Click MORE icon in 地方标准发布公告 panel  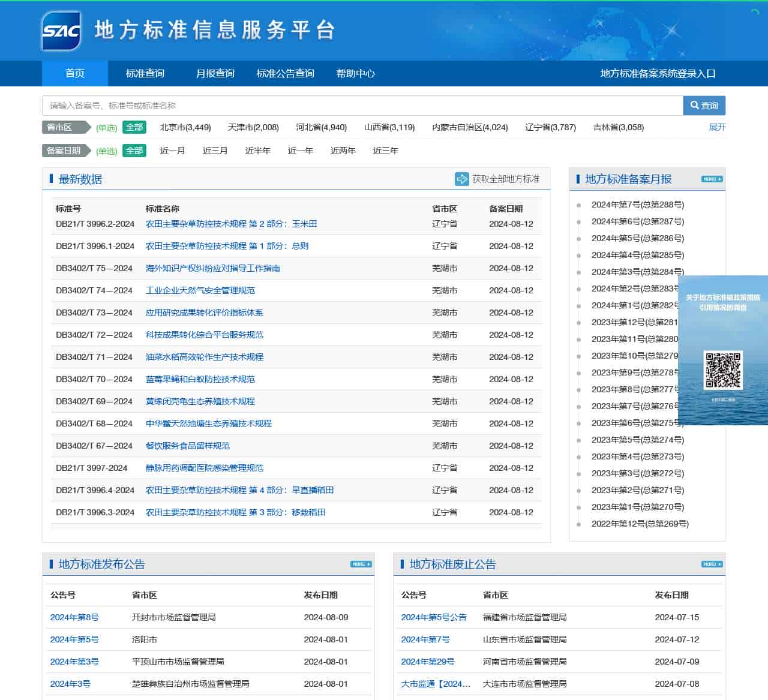coord(361,564)
